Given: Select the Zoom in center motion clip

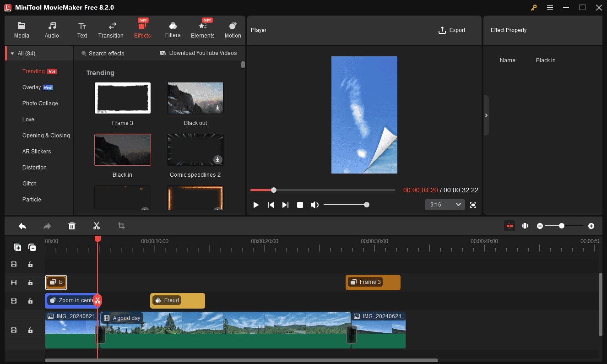Looking at the screenshot, I should (71, 300).
